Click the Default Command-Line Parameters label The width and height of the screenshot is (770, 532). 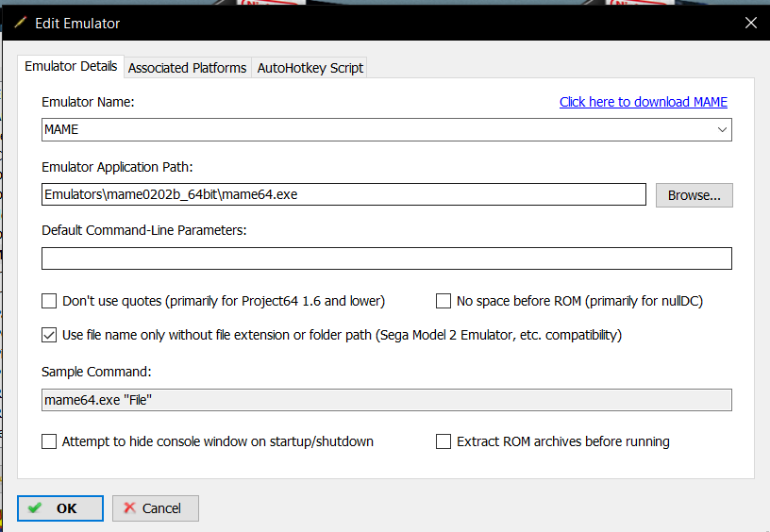(x=143, y=230)
